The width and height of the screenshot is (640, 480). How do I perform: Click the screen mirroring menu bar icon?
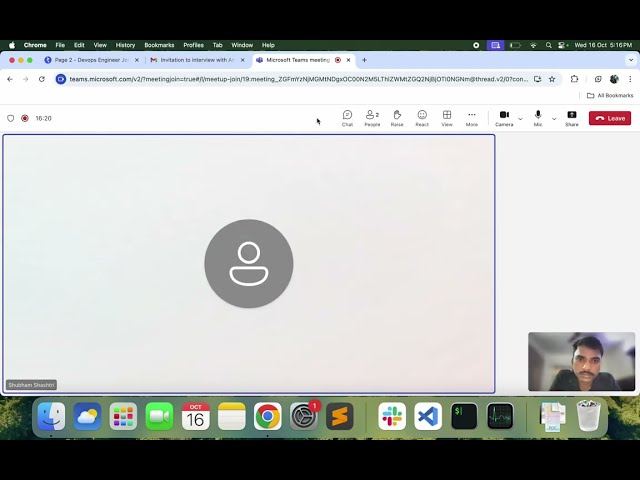[x=496, y=45]
